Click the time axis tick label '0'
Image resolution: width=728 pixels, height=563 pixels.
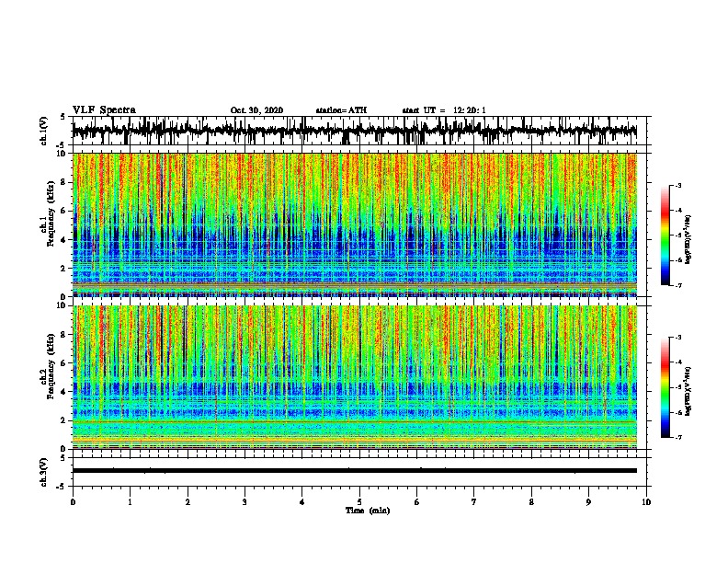pyautogui.click(x=73, y=502)
